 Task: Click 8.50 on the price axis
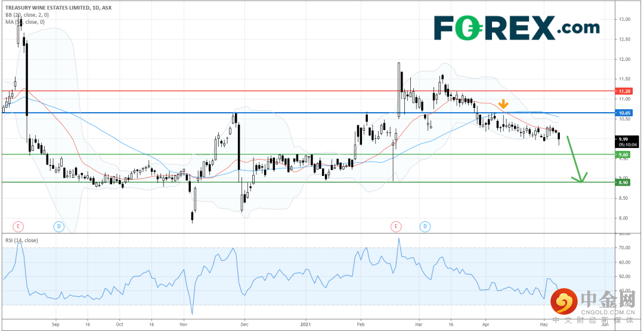tap(624, 198)
